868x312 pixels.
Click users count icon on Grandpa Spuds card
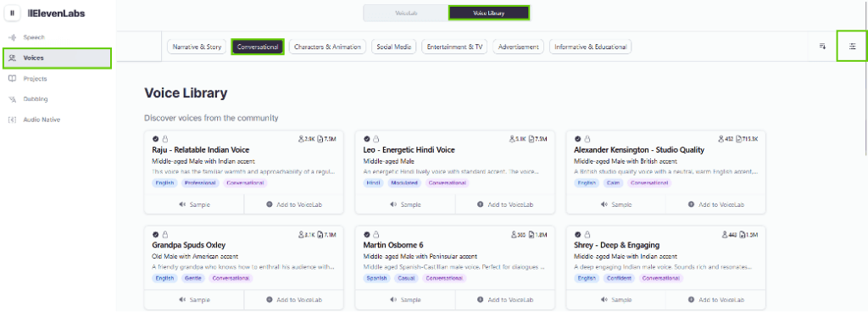click(x=301, y=234)
